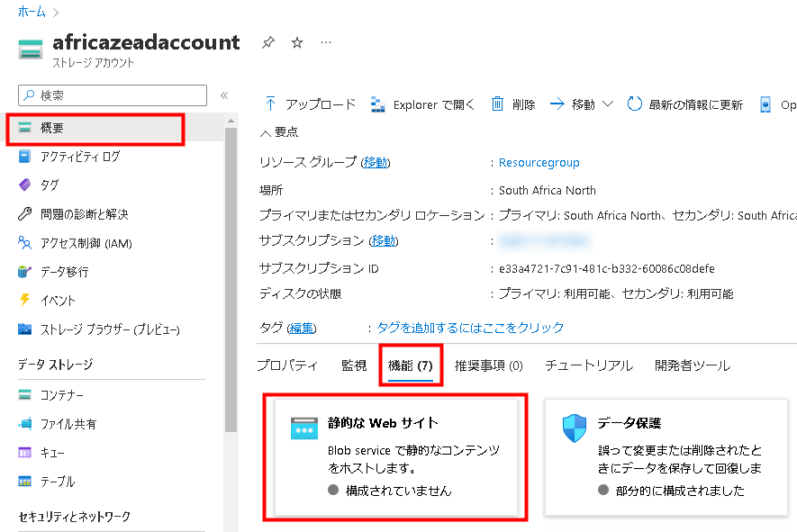The image size is (797, 532).
Task: Open the チュートリアル tab
Action: [589, 365]
